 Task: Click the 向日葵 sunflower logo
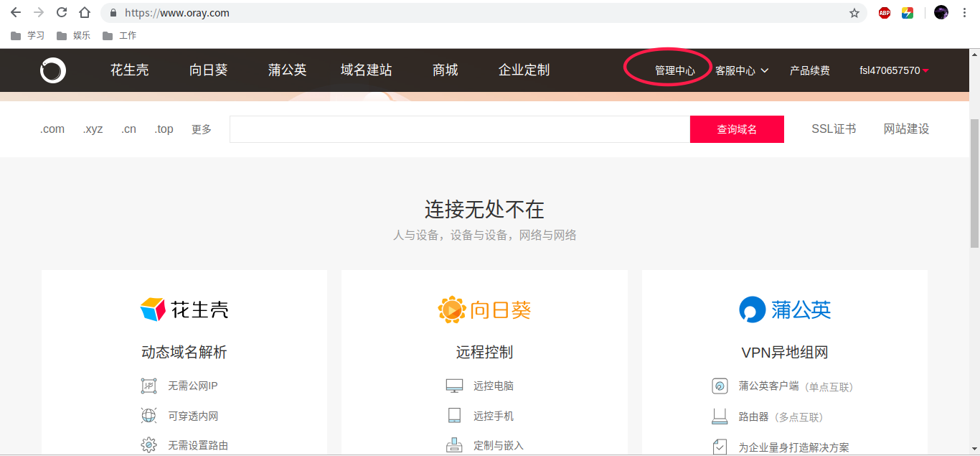coord(484,310)
